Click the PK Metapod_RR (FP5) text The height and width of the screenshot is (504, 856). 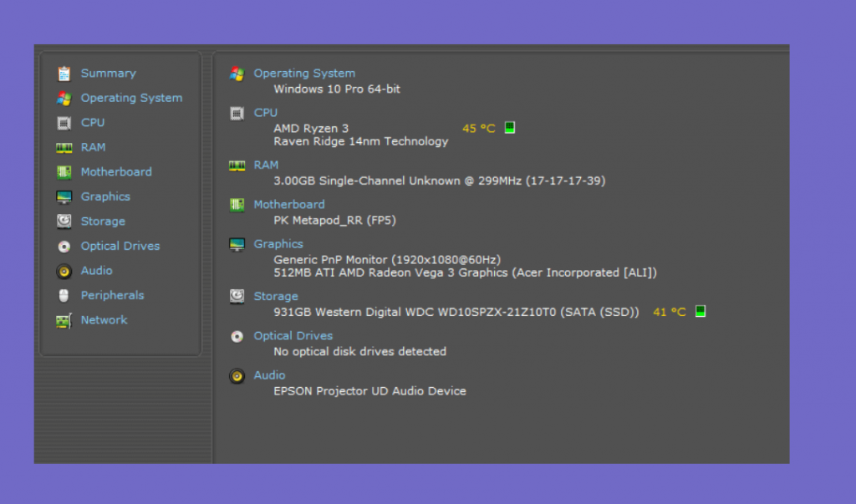pos(334,220)
